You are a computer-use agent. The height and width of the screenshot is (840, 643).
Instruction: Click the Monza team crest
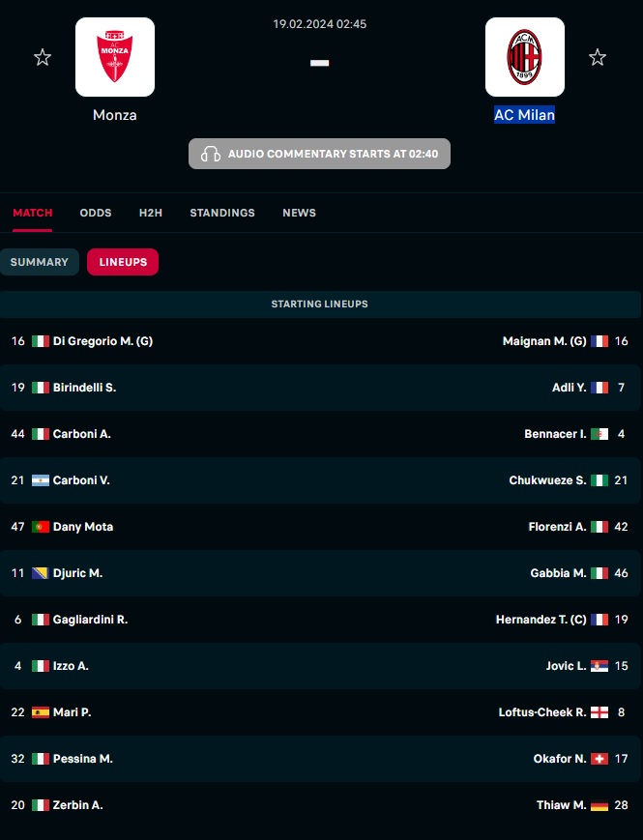click(115, 57)
